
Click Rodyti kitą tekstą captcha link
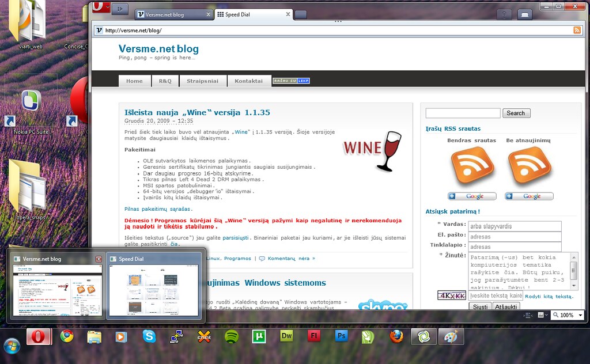coord(549,296)
